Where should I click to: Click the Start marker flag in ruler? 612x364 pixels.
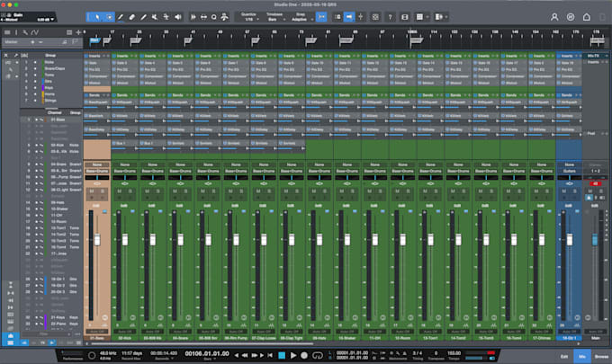click(94, 40)
